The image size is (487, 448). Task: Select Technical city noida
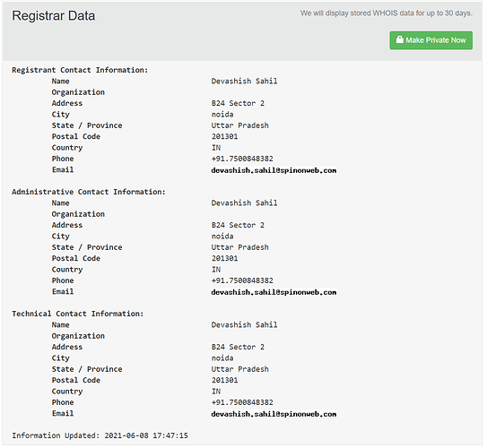point(222,358)
